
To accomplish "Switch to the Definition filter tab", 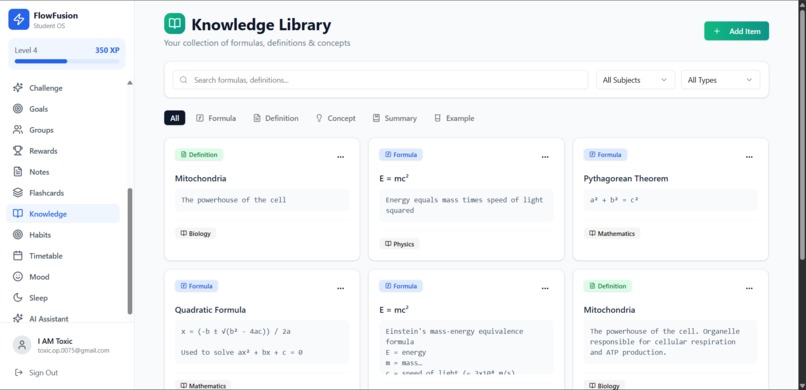I will click(276, 118).
